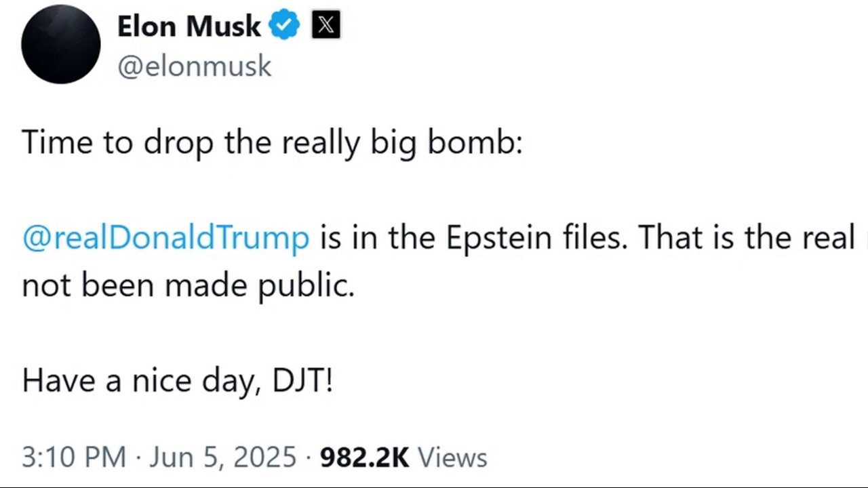Open Elon Musk's dark profile avatar

pyautogui.click(x=61, y=44)
